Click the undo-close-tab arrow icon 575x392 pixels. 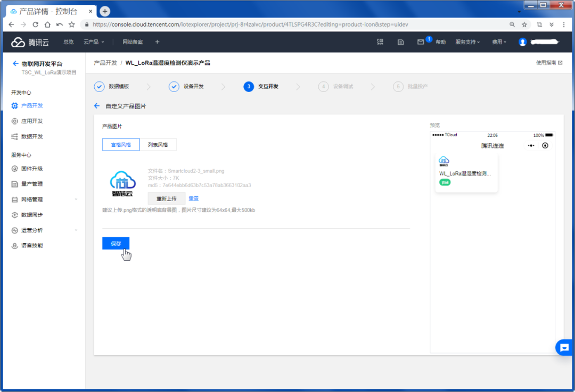coord(60,24)
